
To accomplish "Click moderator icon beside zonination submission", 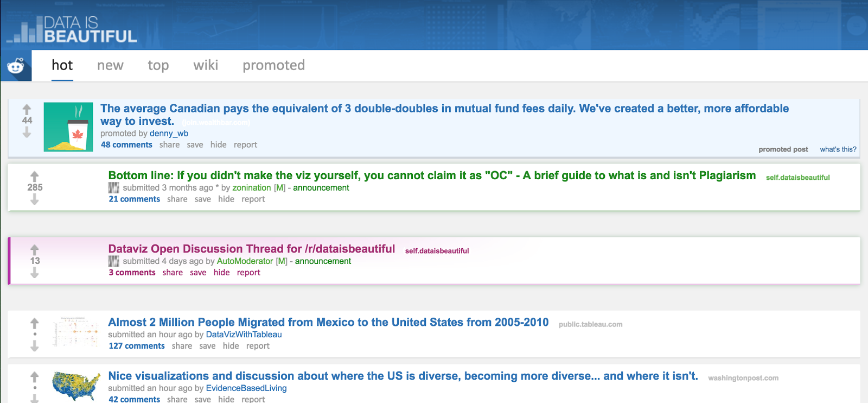I will tap(113, 188).
